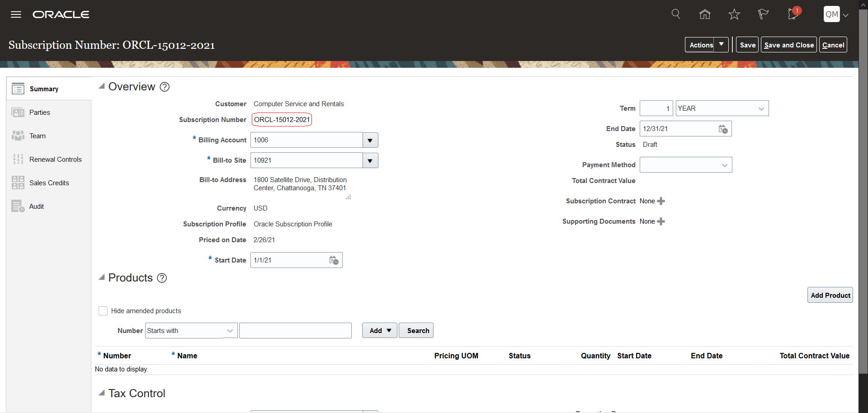Screen dimensions: 868x413
Task: Click the Status column header in Products
Action: coord(519,356)
